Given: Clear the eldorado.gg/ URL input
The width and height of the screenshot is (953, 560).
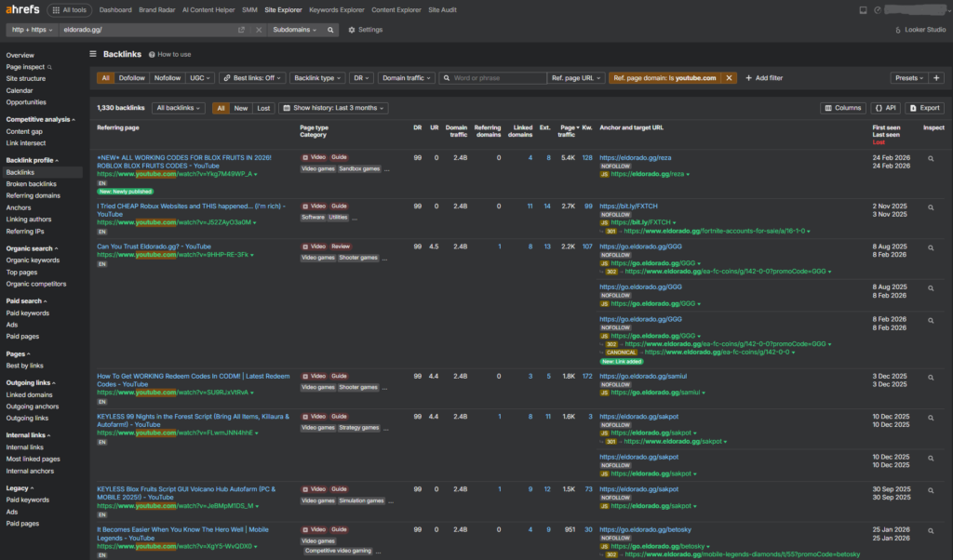Looking at the screenshot, I should [259, 30].
